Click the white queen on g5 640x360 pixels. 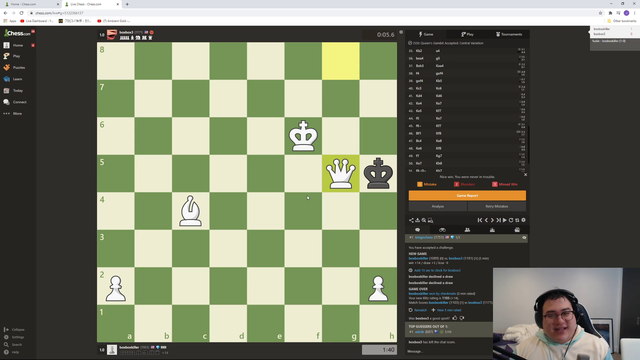pyautogui.click(x=340, y=173)
